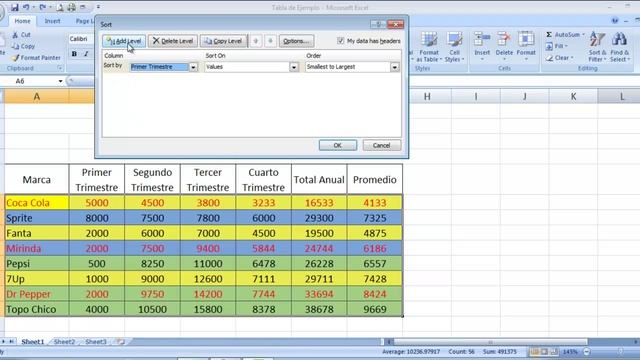640x360 pixels.
Task: Open Cell Styles gallery
Action: coord(454,47)
